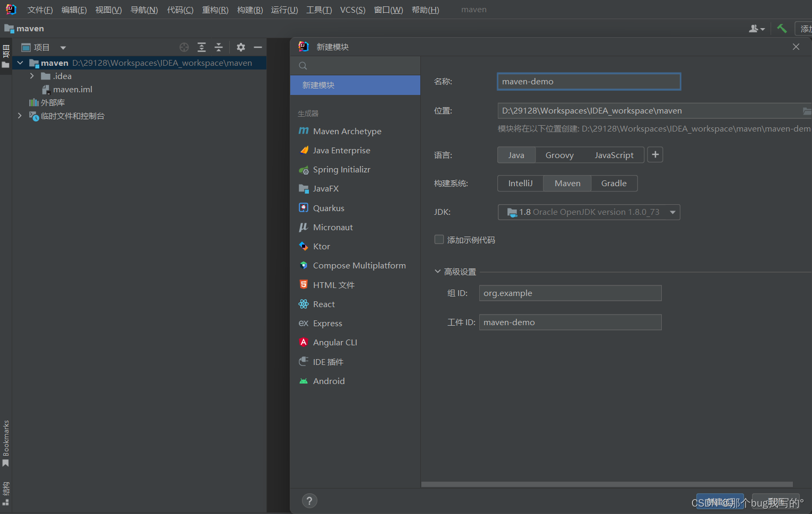
Task: Select 新建模块 in the dialog's left list
Action: 355,85
